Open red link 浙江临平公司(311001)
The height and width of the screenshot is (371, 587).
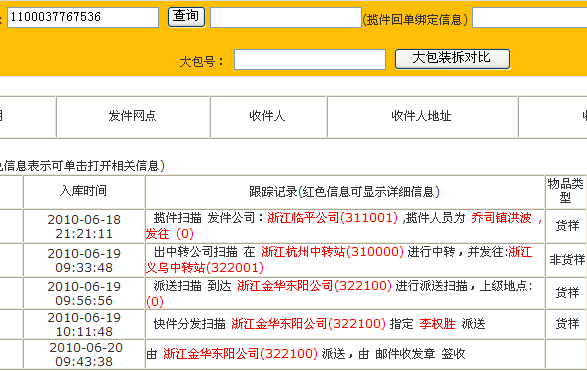point(332,218)
